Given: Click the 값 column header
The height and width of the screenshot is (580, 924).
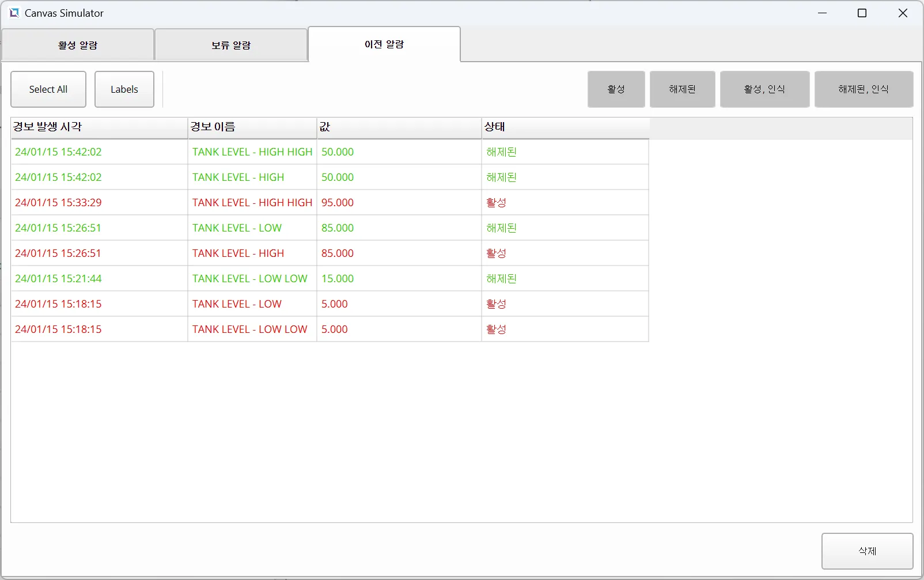Looking at the screenshot, I should (x=399, y=127).
